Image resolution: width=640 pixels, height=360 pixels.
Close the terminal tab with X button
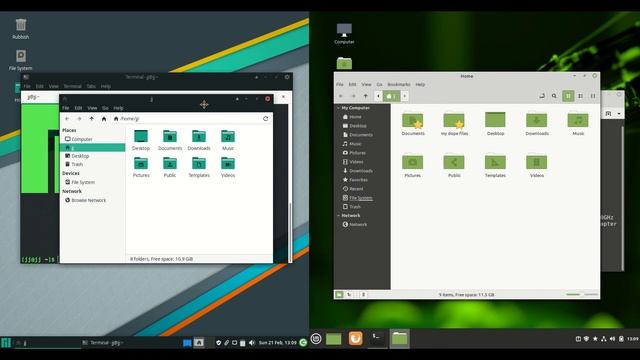[283, 97]
